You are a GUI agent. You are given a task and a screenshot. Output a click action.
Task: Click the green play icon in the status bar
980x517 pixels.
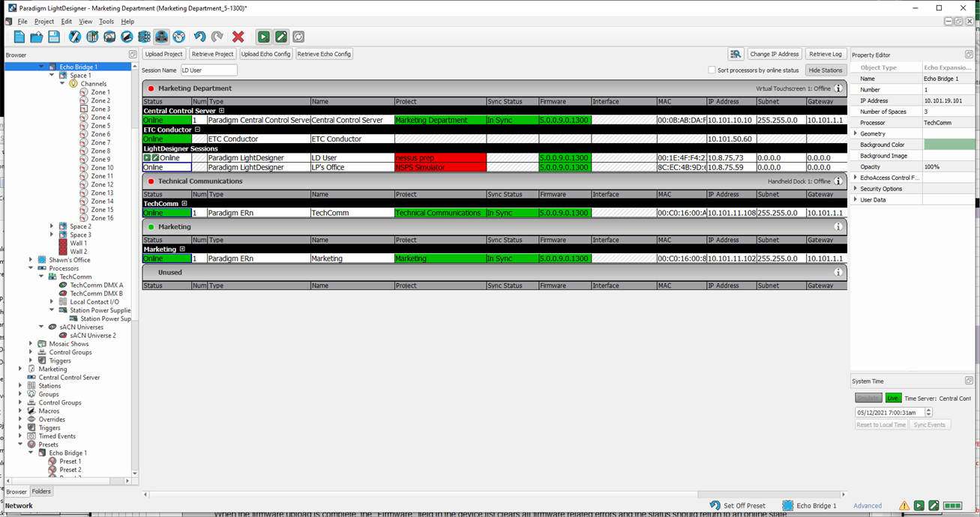coord(919,506)
